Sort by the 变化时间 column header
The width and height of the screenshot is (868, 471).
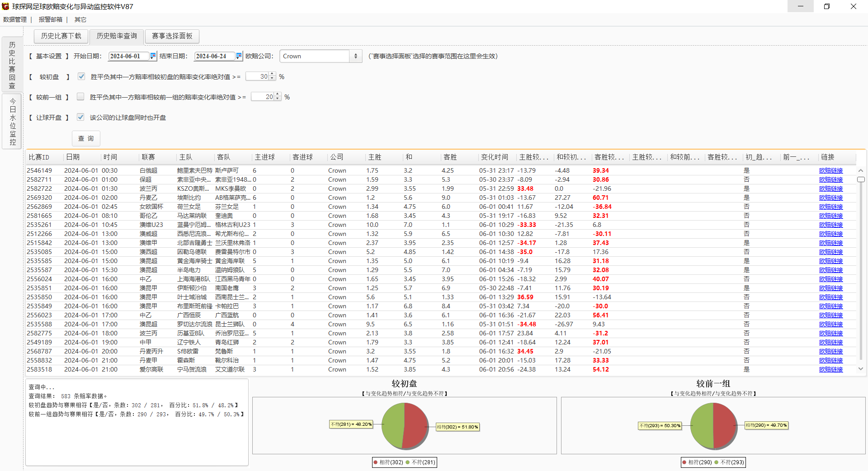[498, 157]
